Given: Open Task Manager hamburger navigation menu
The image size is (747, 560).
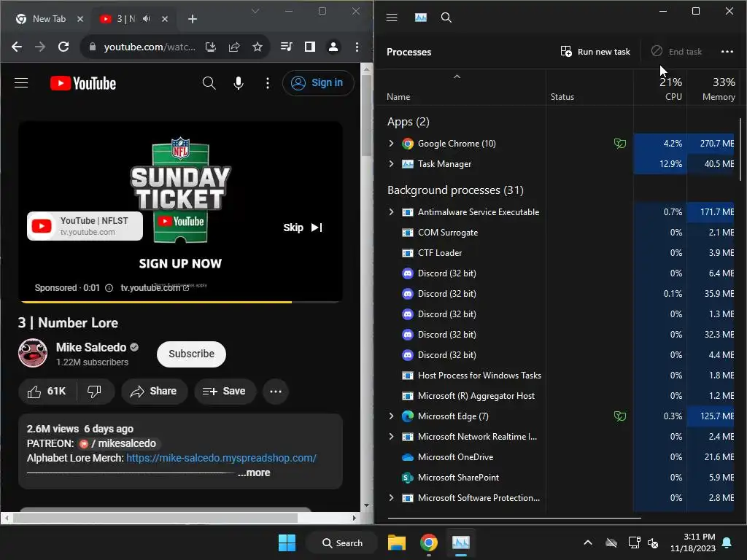Looking at the screenshot, I should point(392,17).
